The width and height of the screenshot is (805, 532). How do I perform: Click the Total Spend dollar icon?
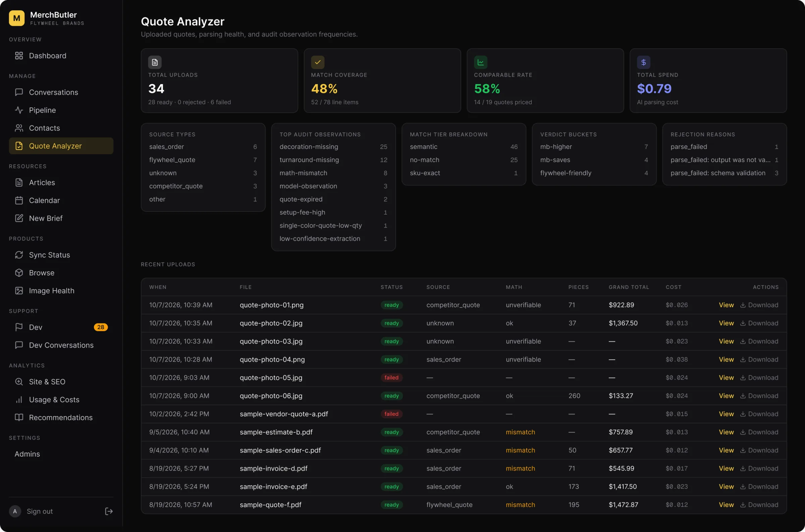click(x=643, y=62)
